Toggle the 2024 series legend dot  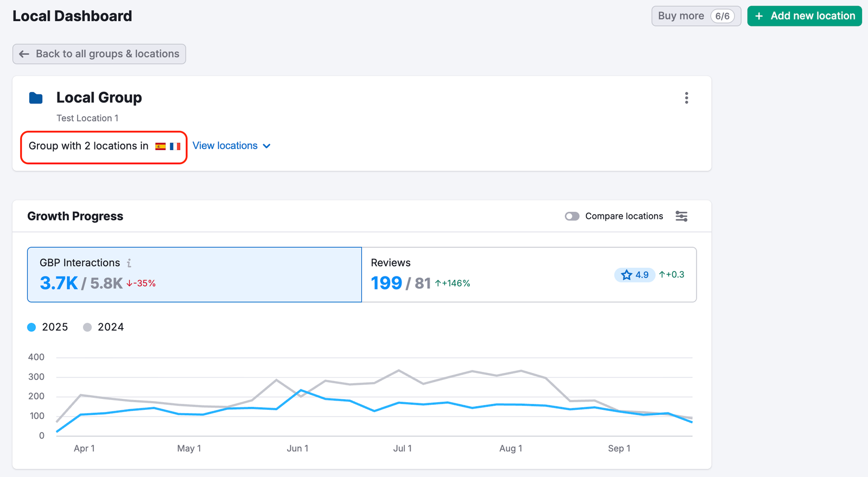click(87, 327)
